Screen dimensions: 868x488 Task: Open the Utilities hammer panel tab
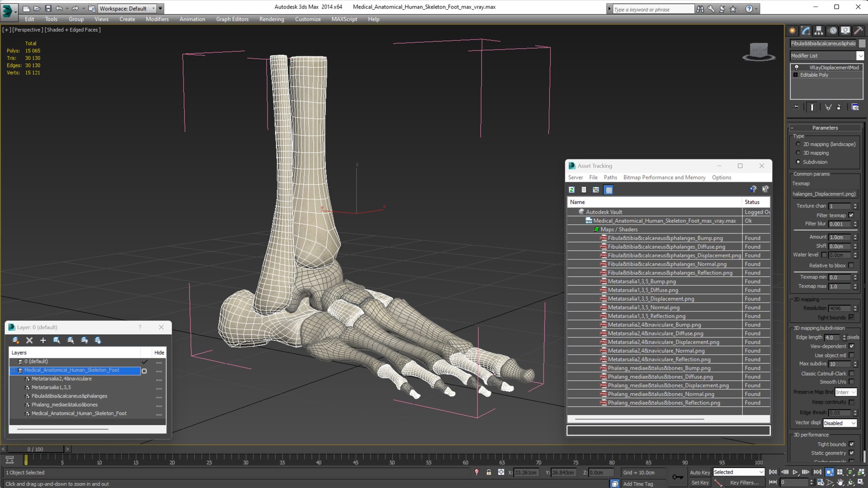tap(858, 31)
